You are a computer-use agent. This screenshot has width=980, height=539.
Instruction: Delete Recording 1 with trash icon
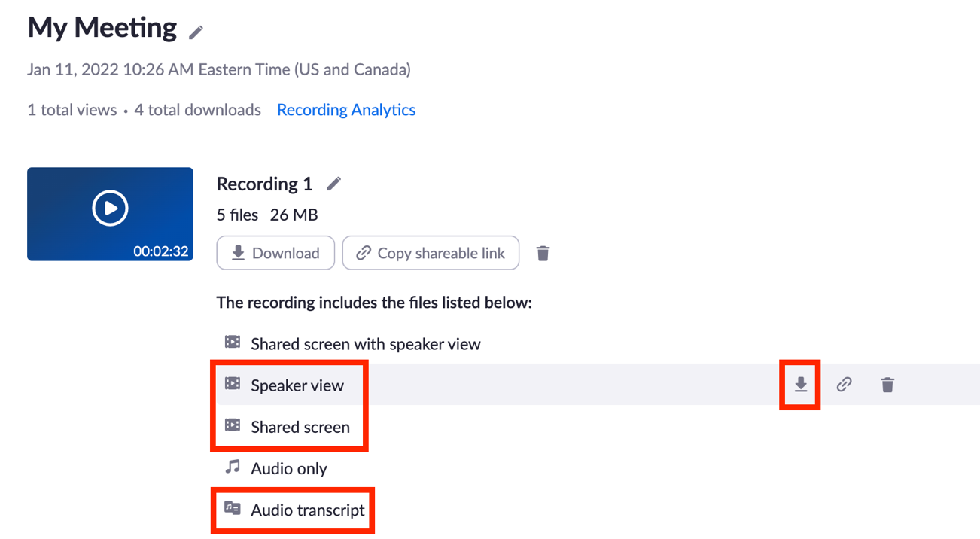click(x=543, y=253)
